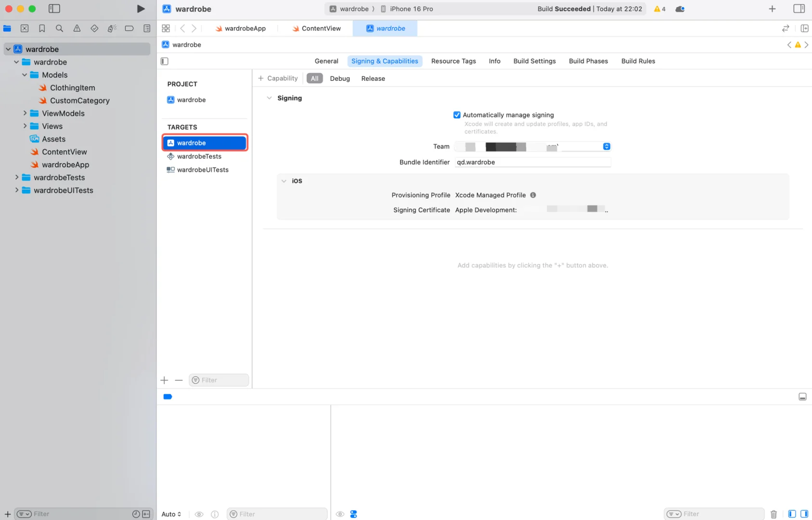Expand the Views folder
Image resolution: width=812 pixels, height=520 pixels.
point(25,126)
